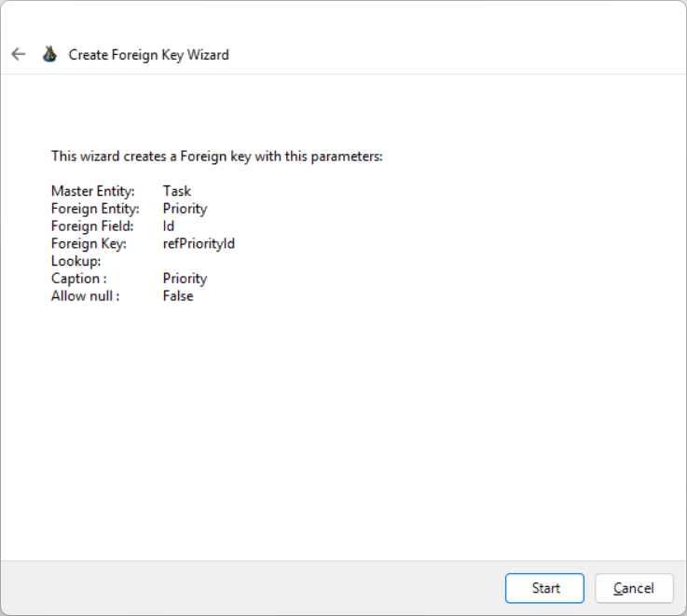Click the refPriorityId value
This screenshot has width=687, height=616.
[199, 244]
